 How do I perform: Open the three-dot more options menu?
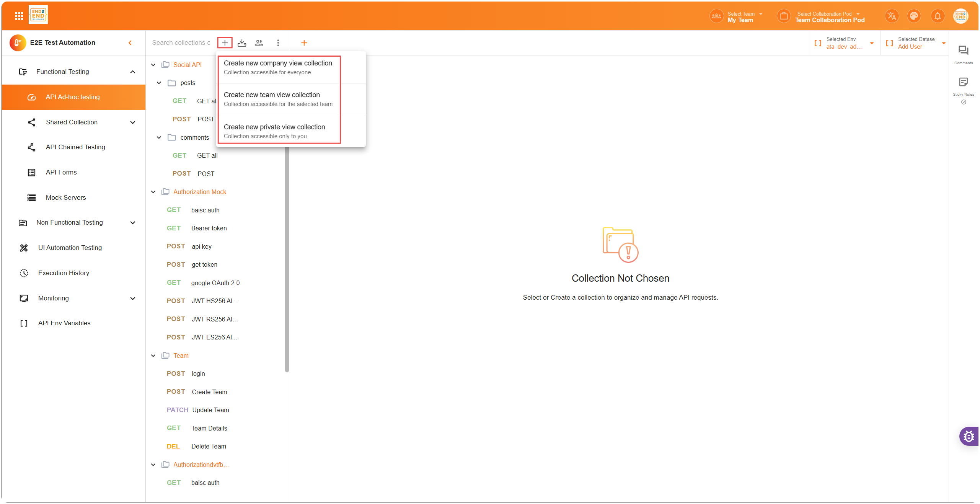tap(278, 43)
